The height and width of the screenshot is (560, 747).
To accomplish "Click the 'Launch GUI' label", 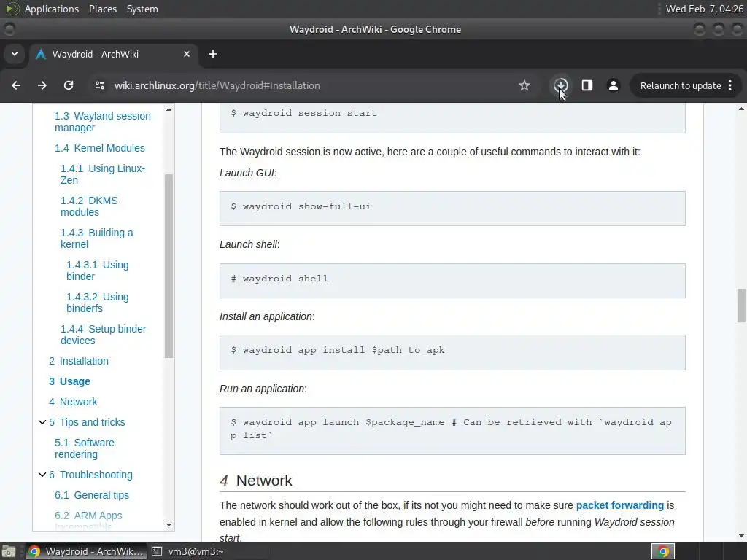I will (x=248, y=173).
